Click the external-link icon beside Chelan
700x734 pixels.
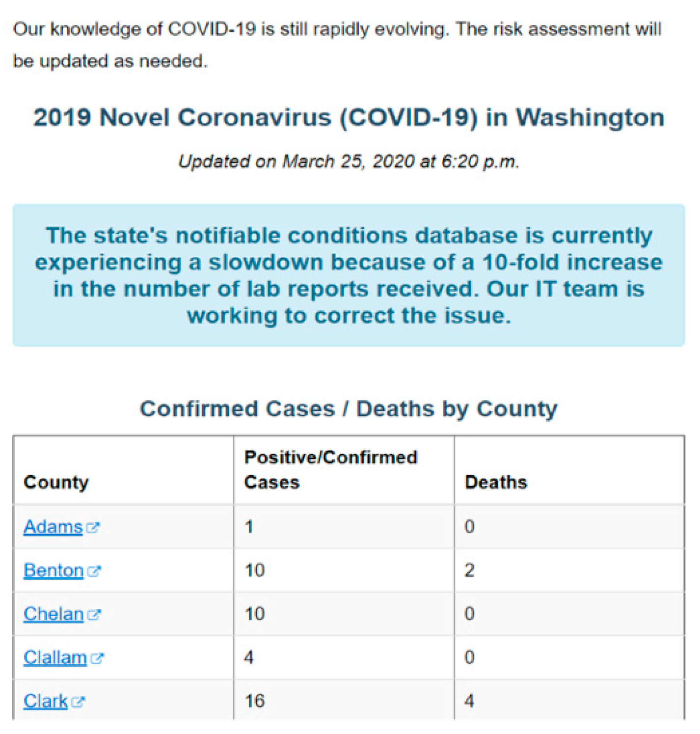tap(94, 615)
